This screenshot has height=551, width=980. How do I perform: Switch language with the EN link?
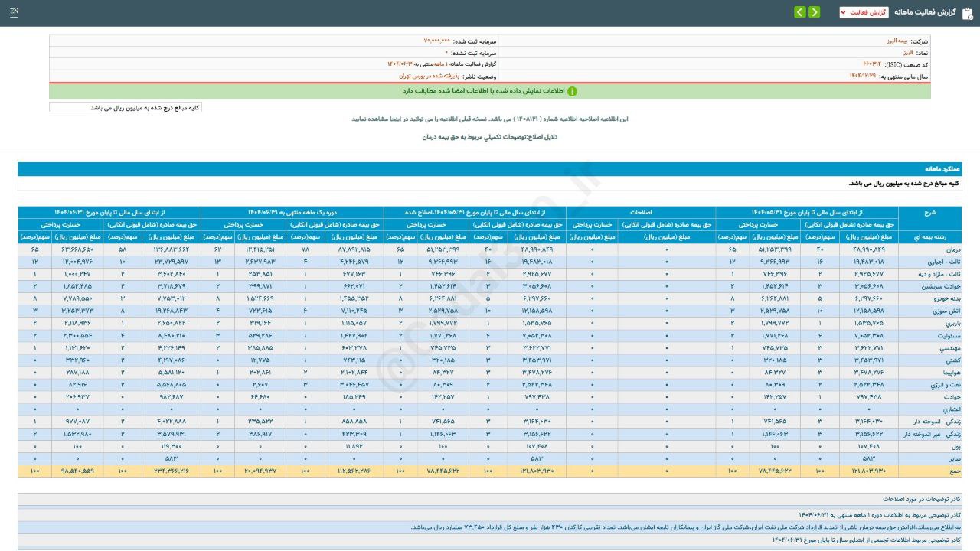[15, 11]
